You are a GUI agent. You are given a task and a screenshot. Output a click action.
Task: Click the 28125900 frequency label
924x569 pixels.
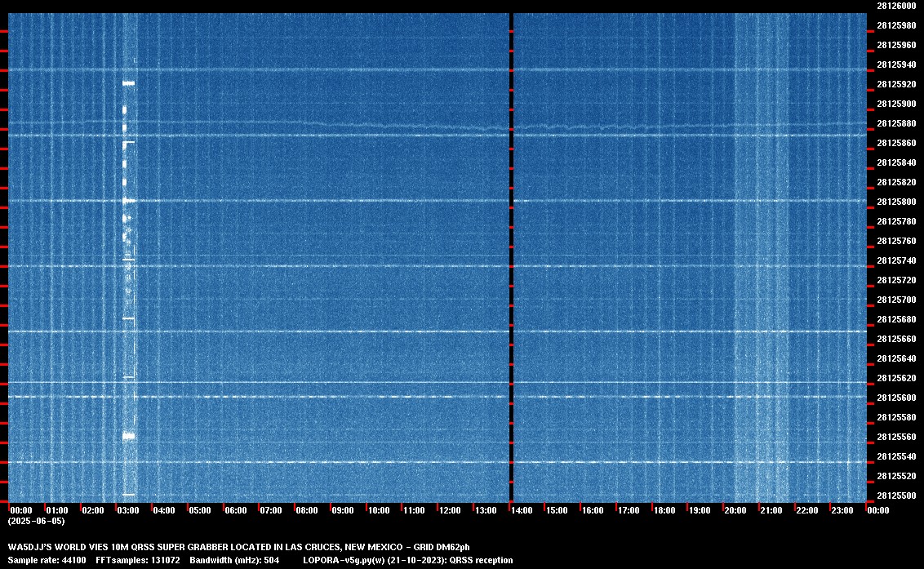pyautogui.click(x=896, y=104)
